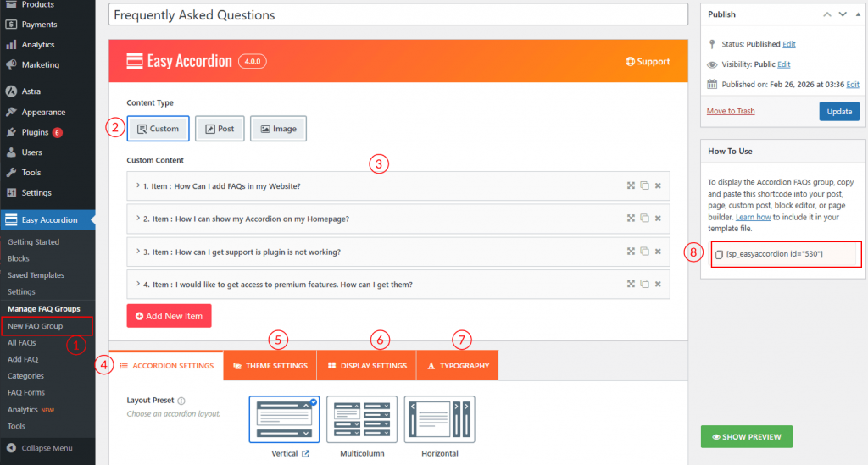This screenshot has height=465, width=868.
Task: Open the Typography tab
Action: coord(458,366)
